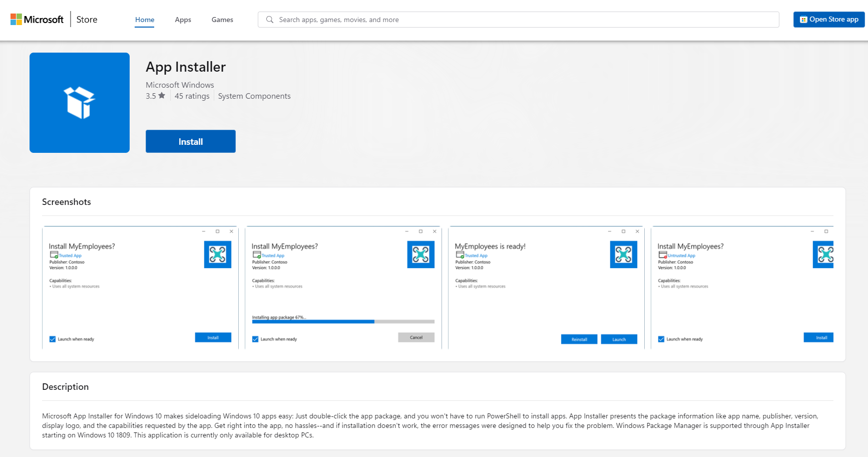Viewport: 868px width, 457px height.
Task: Click the Launch button in screenshot
Action: [x=619, y=339]
